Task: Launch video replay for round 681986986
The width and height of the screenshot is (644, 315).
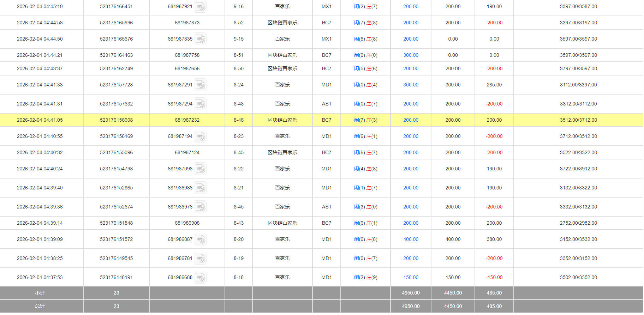Action: click(x=200, y=188)
